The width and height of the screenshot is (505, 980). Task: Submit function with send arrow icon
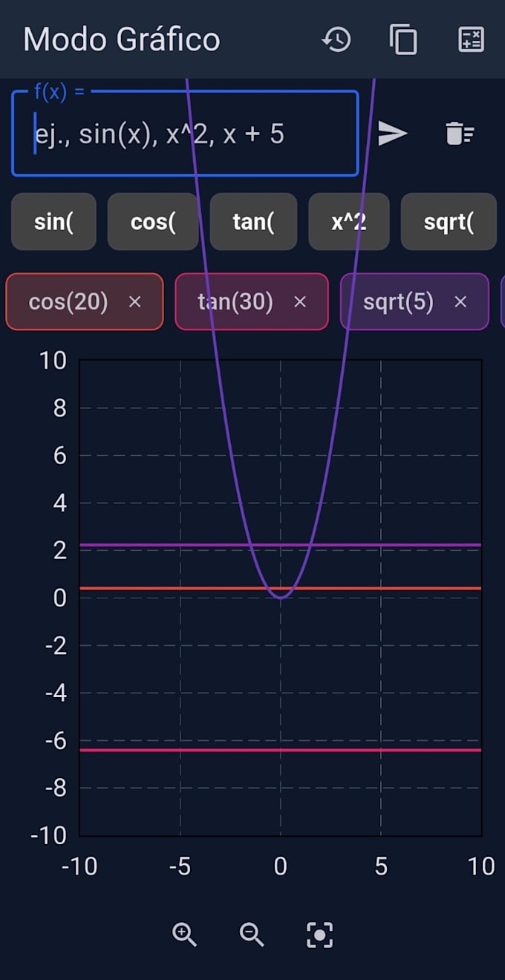393,134
